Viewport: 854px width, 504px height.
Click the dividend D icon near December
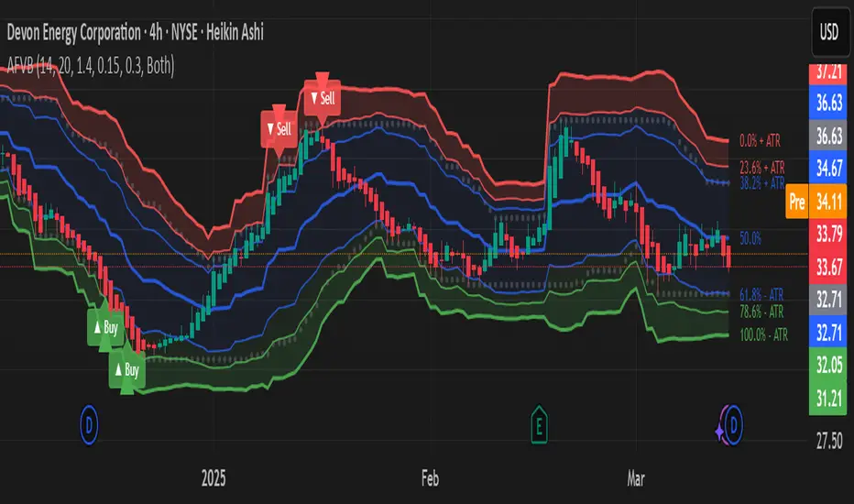pyautogui.click(x=89, y=424)
